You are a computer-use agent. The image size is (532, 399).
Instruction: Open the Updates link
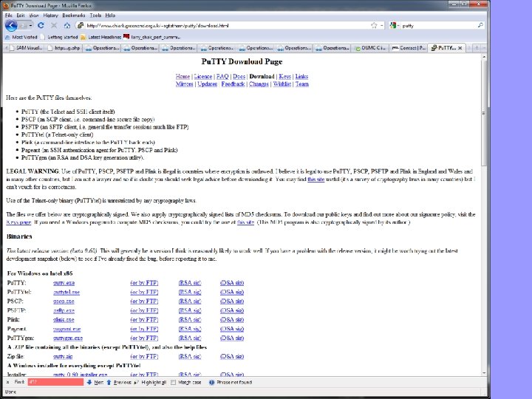[208, 83]
